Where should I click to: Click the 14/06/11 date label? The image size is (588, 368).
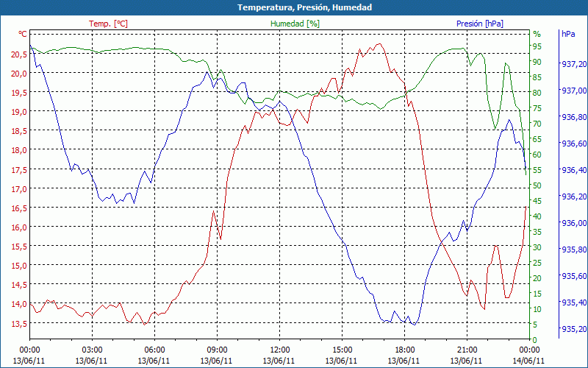point(528,361)
